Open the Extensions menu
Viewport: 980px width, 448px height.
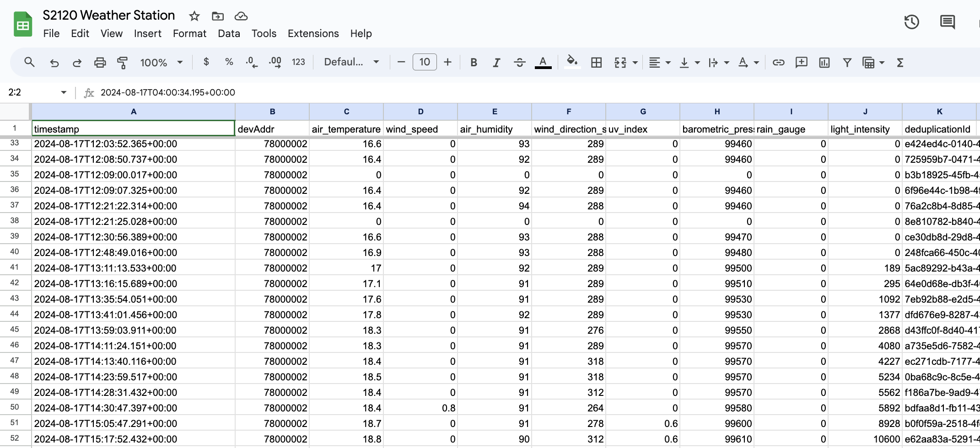point(313,33)
